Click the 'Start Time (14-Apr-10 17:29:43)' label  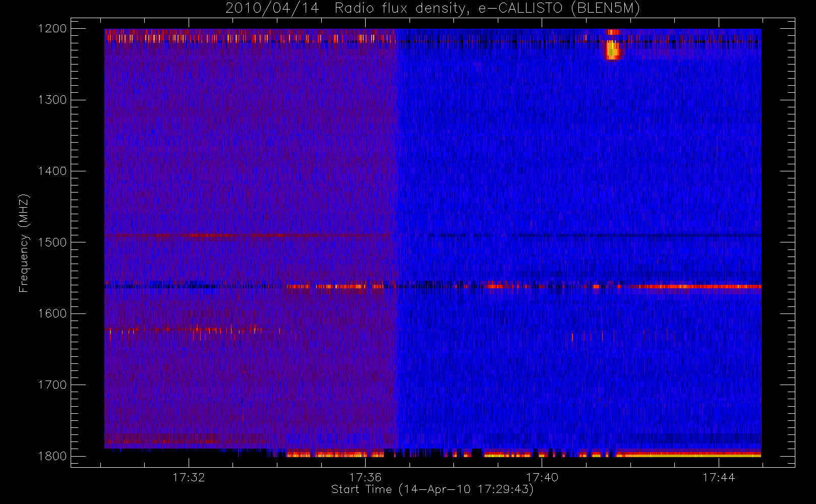click(x=432, y=489)
